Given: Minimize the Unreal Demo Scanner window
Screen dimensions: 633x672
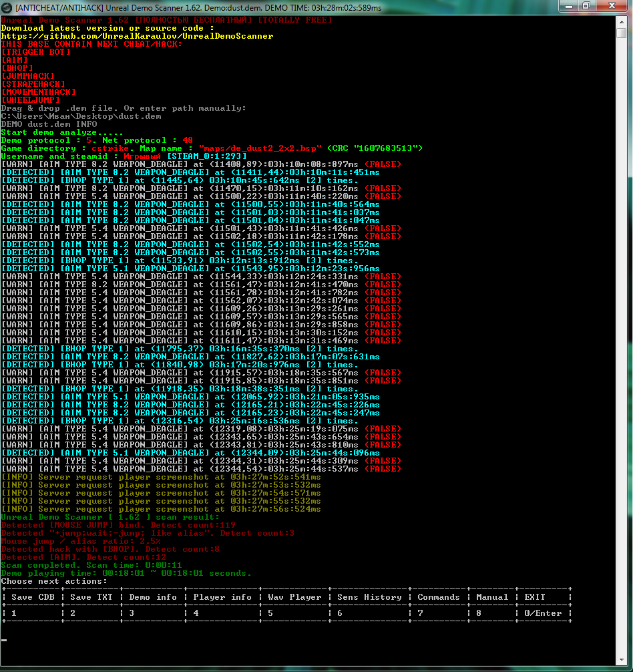Looking at the screenshot, I should point(568,6).
